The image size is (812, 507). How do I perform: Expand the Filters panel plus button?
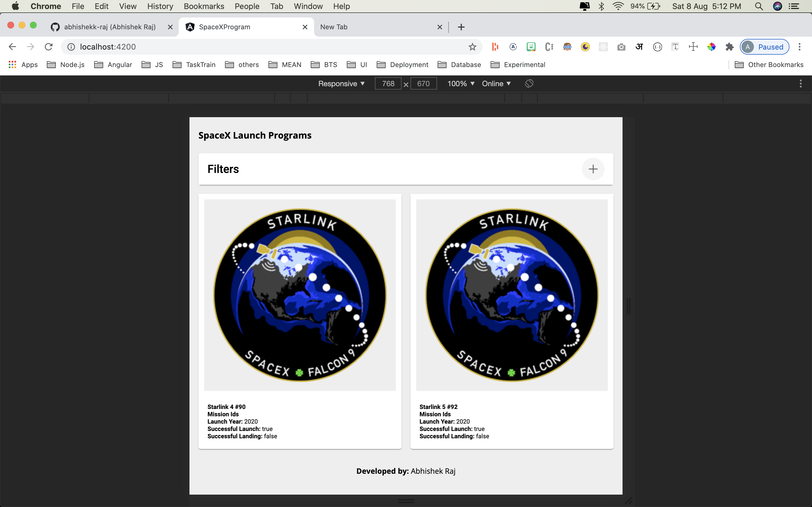[593, 169]
